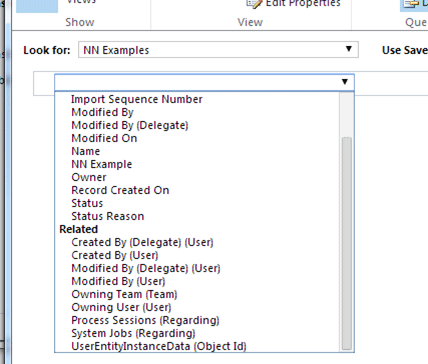Select the NN Example field
The width and height of the screenshot is (428, 364).
[102, 164]
